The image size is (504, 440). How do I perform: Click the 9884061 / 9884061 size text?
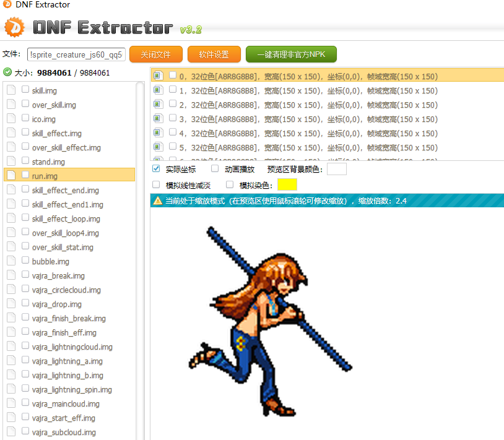(73, 73)
